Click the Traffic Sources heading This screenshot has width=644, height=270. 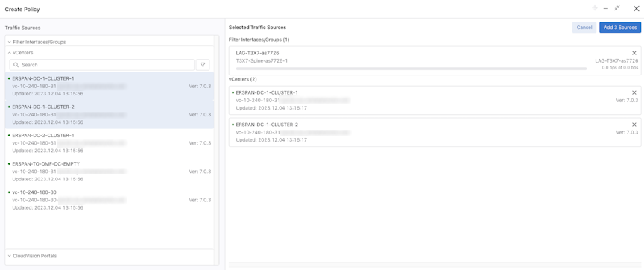point(22,28)
